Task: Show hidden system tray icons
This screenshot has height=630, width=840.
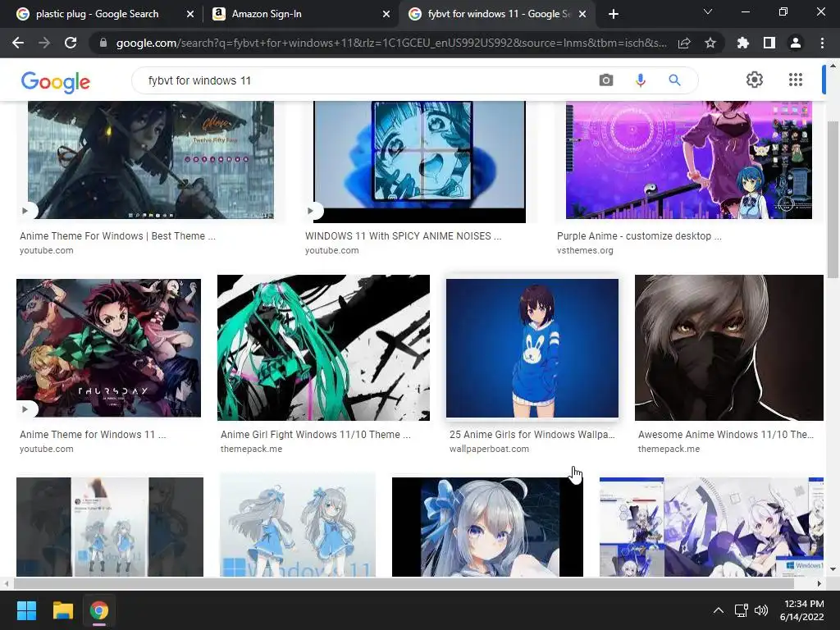Action: 719,610
